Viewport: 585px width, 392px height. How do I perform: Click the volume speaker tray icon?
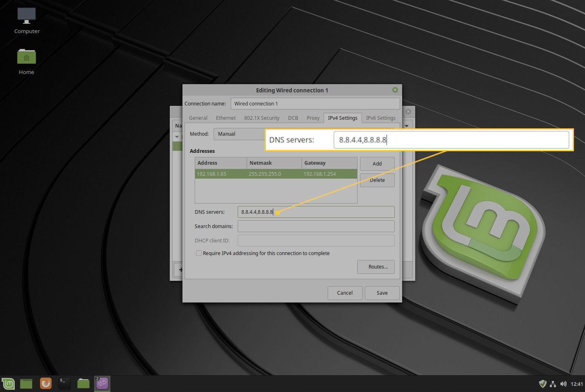[563, 384]
